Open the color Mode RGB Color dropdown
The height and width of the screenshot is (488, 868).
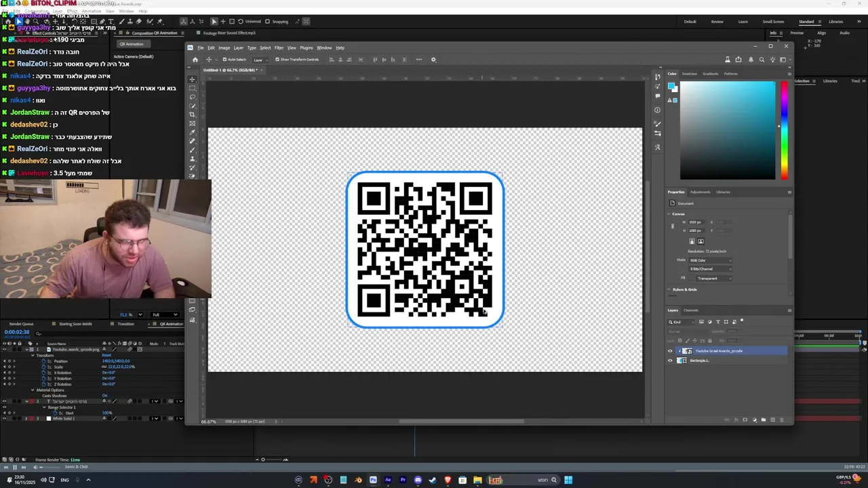(711, 260)
